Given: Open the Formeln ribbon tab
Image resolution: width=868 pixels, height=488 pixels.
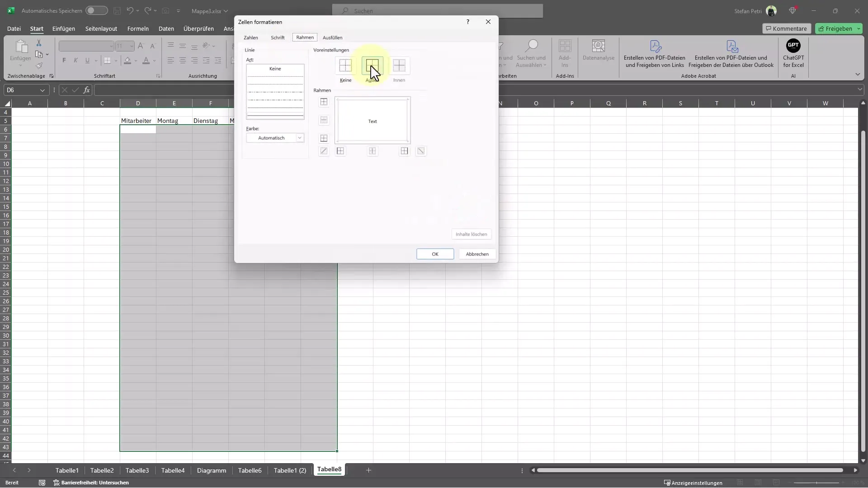Looking at the screenshot, I should coord(138,28).
